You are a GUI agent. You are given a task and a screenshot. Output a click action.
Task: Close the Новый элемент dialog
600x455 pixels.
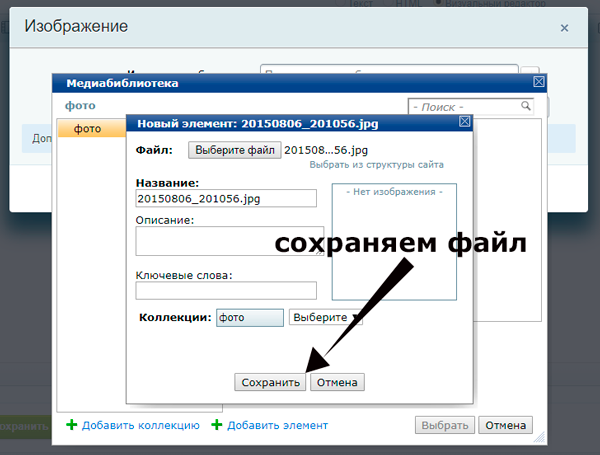coord(465,121)
